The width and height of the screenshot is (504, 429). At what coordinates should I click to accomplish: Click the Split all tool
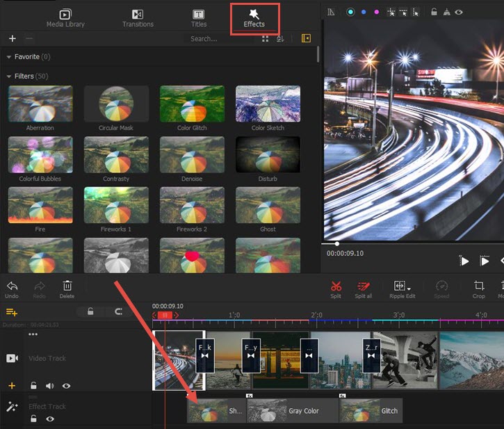click(x=363, y=286)
